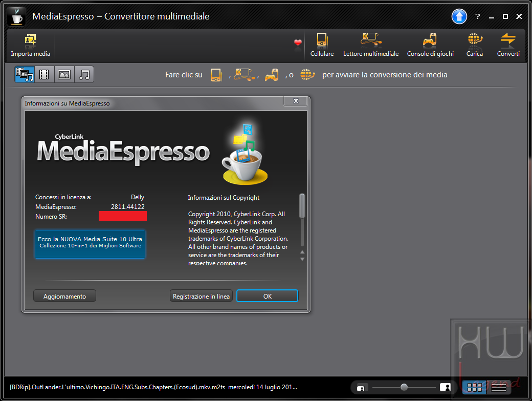Click the CyberLink MediaEspresso dialog logo
Viewport: 532px width, 401px height.
click(123, 149)
